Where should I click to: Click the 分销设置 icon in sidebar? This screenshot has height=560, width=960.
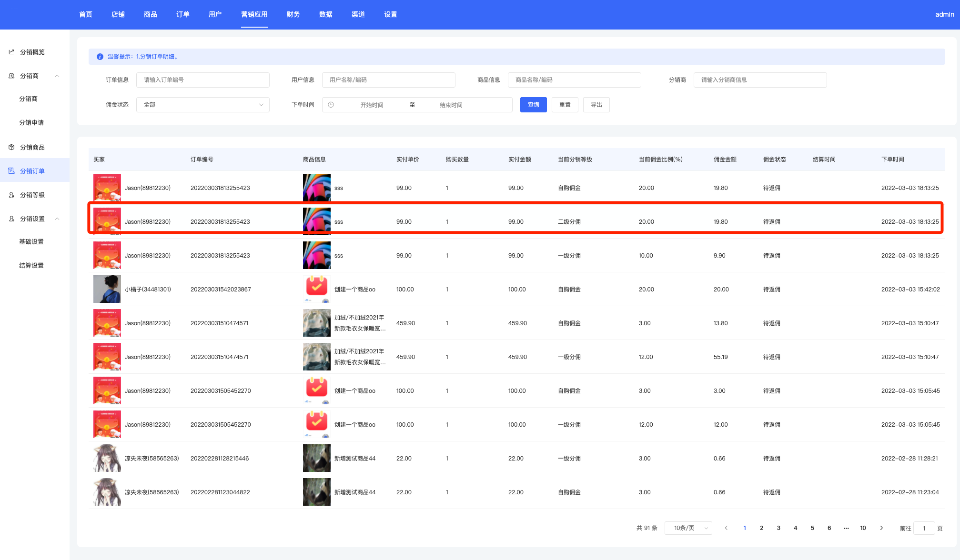click(x=11, y=219)
